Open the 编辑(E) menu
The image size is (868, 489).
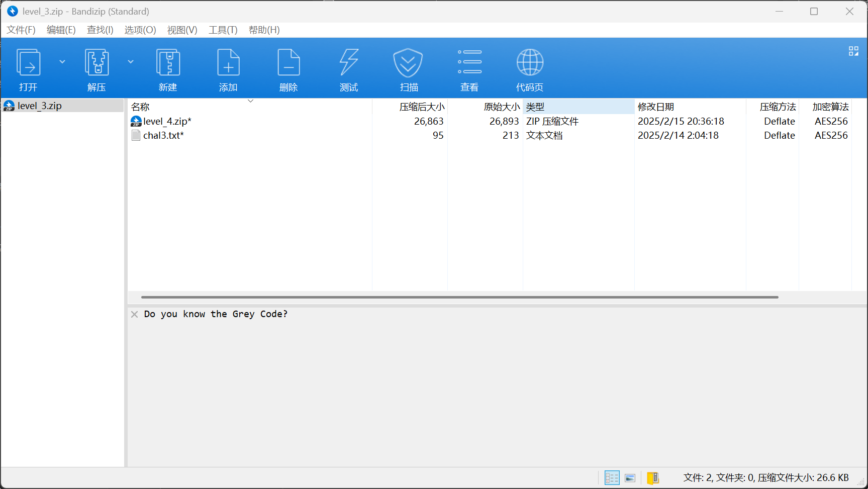pyautogui.click(x=61, y=30)
